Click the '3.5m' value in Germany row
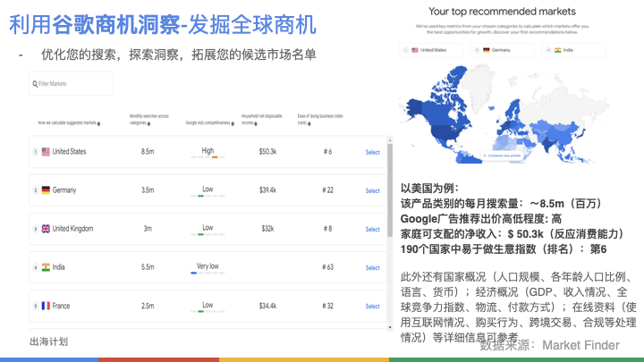 coord(148,190)
